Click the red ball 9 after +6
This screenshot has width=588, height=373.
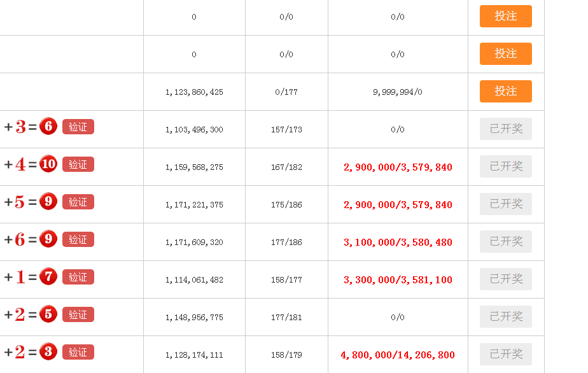coord(48,239)
